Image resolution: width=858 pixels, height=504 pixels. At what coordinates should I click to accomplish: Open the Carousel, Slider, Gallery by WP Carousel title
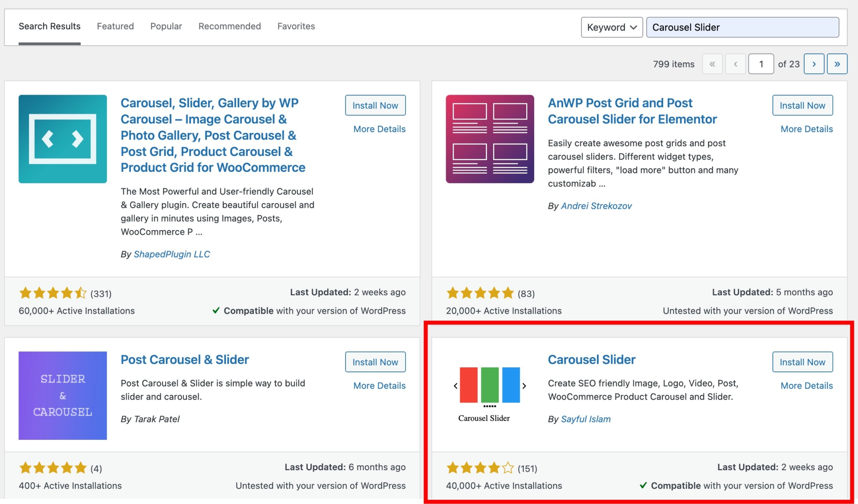213,135
